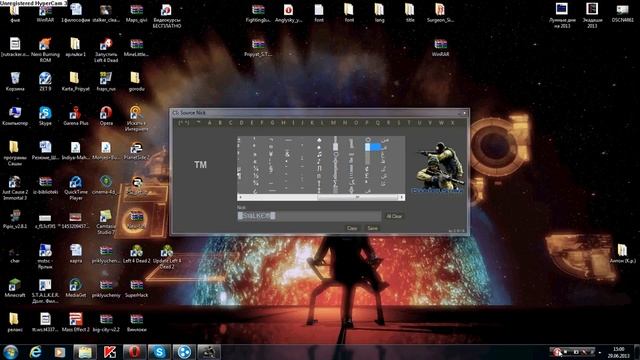Open QuickTime Player desktop shortcut
This screenshot has height=360, width=640.
tap(76, 188)
